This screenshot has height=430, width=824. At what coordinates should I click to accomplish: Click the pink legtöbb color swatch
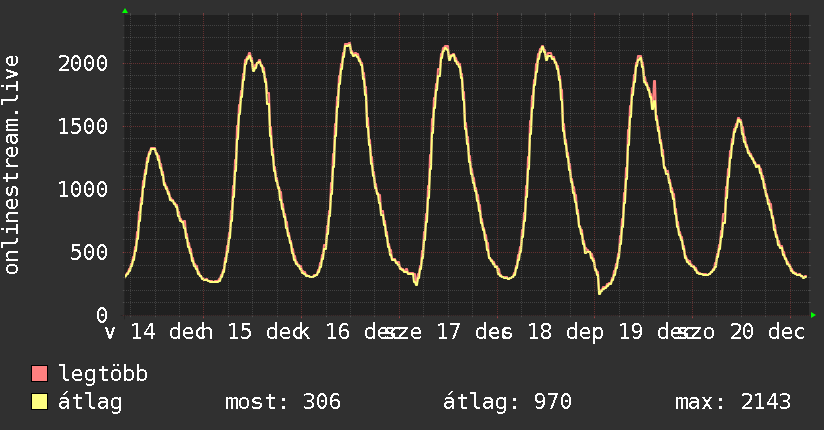[x=39, y=373]
